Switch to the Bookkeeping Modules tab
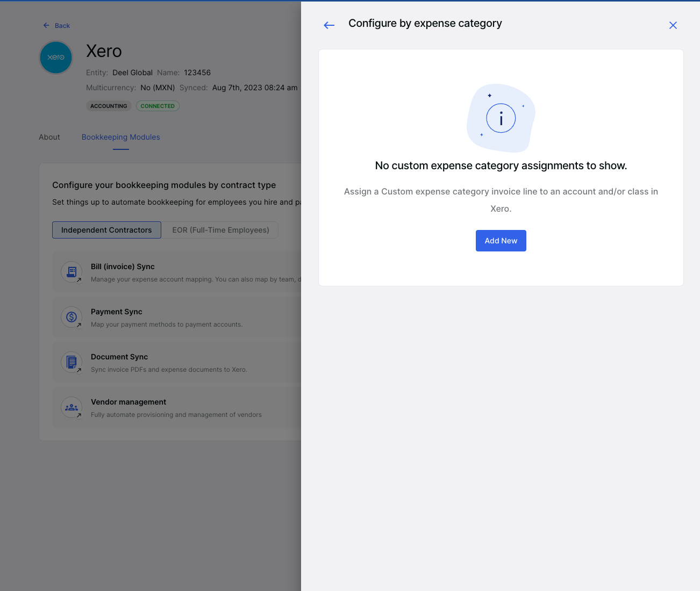 pos(121,137)
